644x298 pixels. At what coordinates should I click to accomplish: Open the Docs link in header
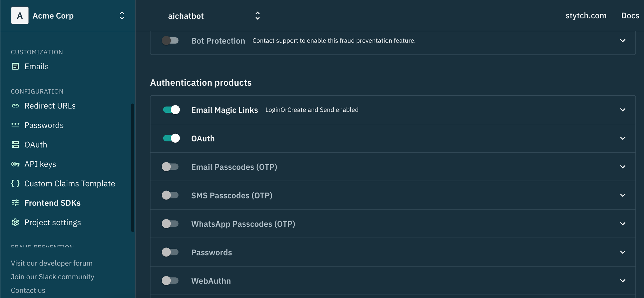pyautogui.click(x=630, y=15)
